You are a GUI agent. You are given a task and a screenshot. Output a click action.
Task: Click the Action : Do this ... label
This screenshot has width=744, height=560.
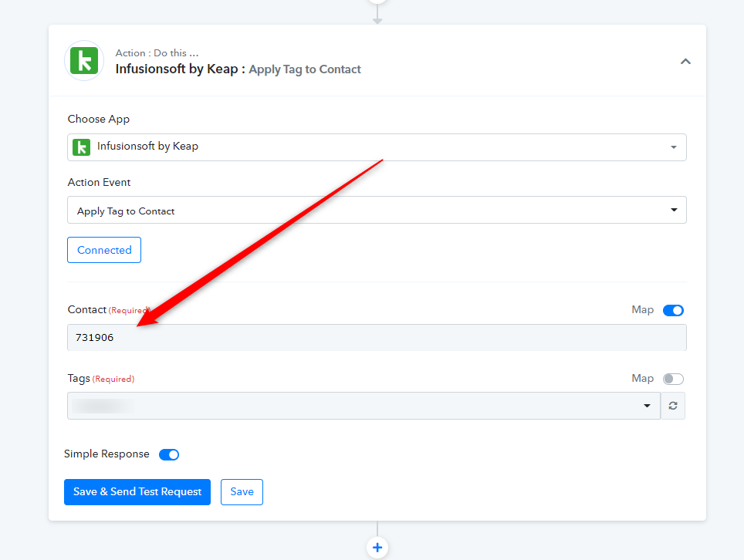tap(157, 53)
